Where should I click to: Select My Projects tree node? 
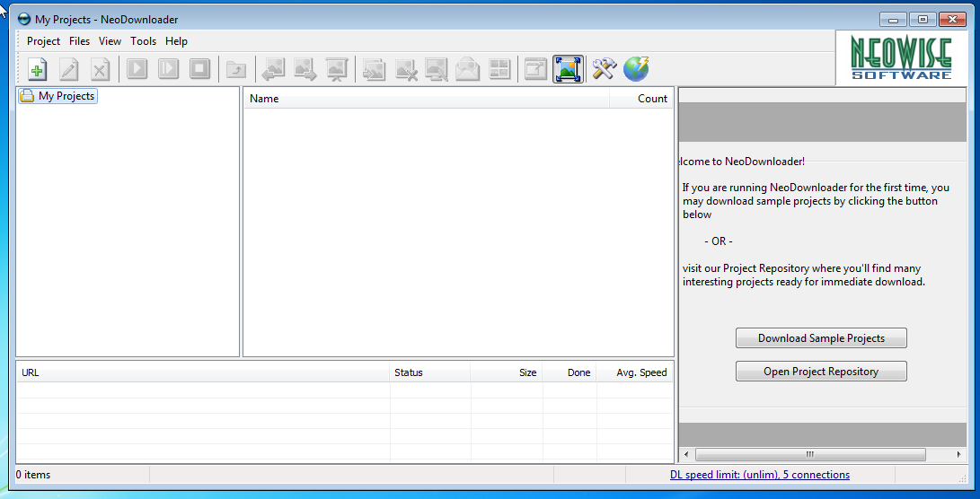[x=58, y=96]
